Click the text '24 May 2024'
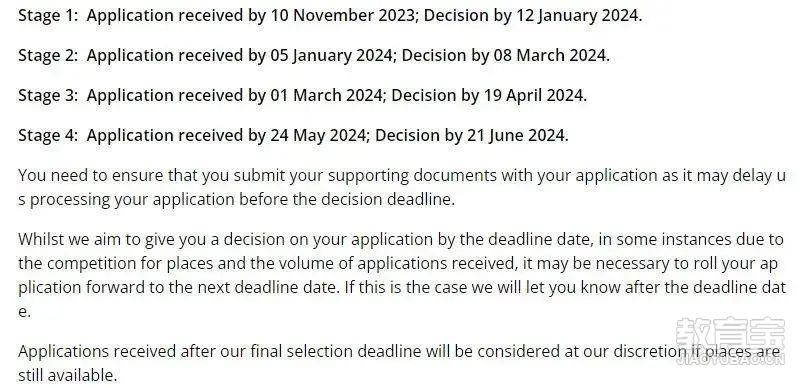 pyautogui.click(x=318, y=136)
